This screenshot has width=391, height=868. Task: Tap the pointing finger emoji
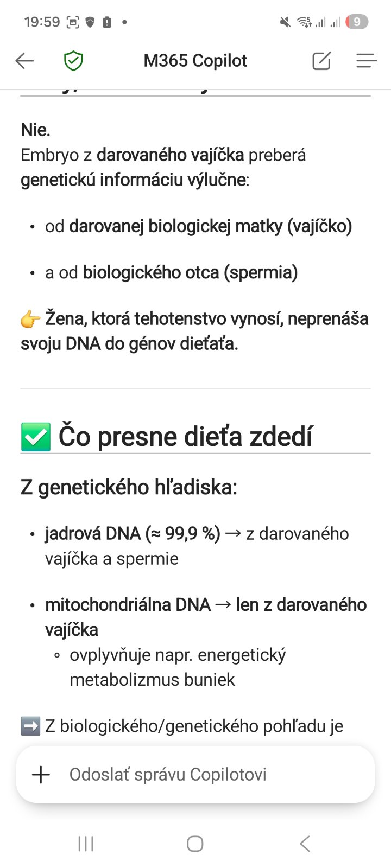point(30,320)
